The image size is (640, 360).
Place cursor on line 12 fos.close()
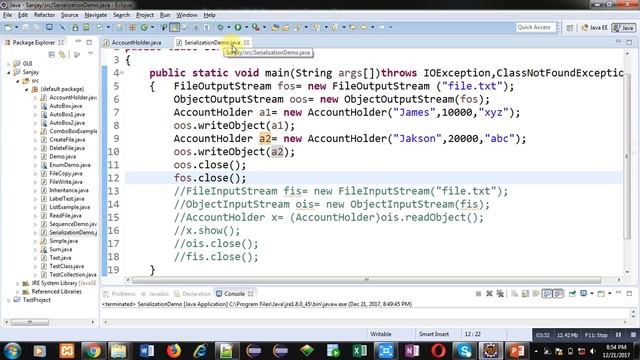tap(210, 178)
